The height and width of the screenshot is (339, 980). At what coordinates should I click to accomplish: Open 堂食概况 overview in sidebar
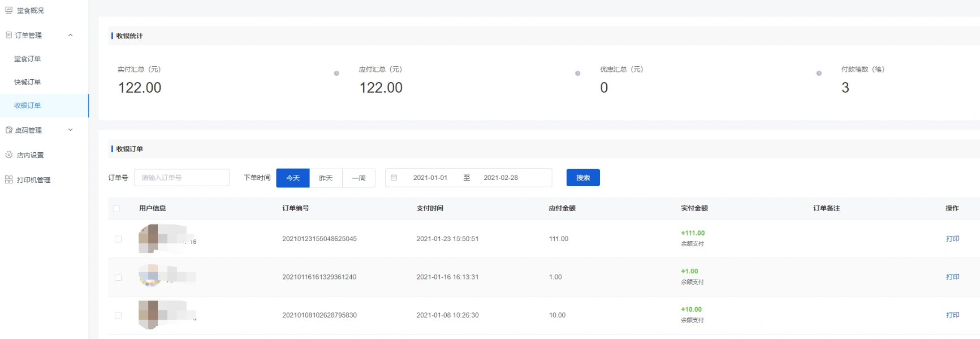30,10
